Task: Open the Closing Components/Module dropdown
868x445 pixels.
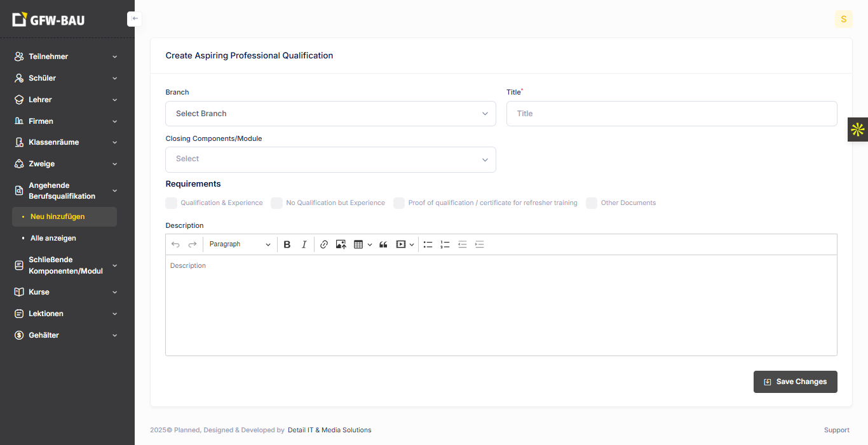Action: coord(330,159)
